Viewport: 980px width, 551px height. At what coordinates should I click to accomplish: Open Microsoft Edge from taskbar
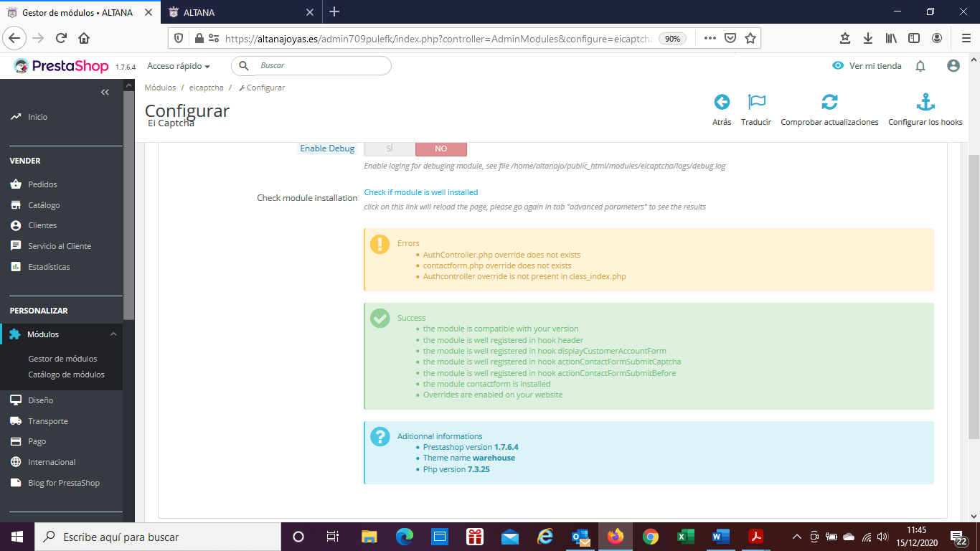point(405,537)
